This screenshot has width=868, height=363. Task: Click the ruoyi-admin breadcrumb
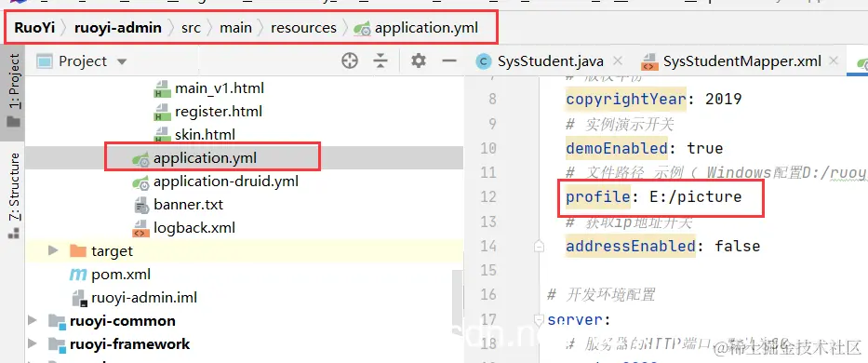(x=118, y=28)
